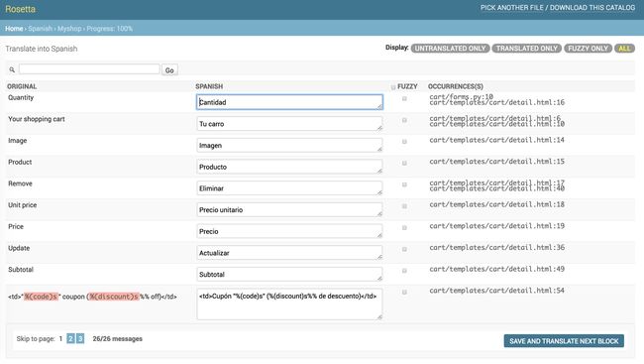Focus the Tu carro translation field

point(289,124)
